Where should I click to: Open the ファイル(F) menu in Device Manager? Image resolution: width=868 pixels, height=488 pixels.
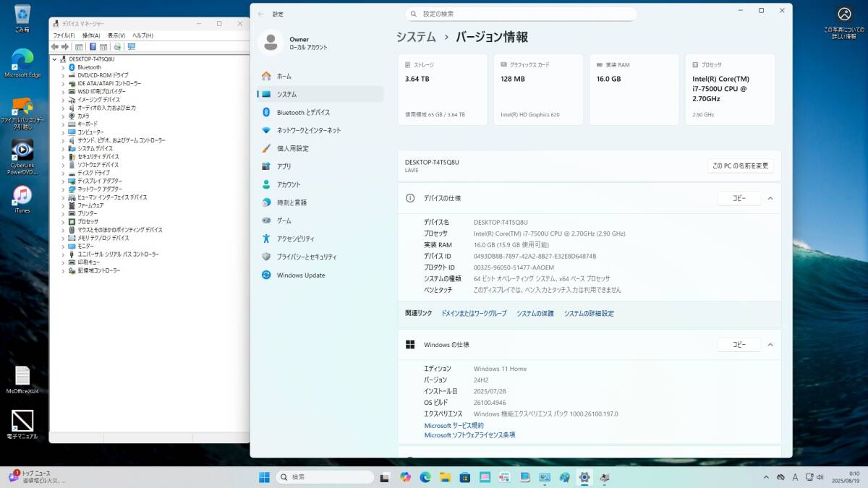point(64,35)
